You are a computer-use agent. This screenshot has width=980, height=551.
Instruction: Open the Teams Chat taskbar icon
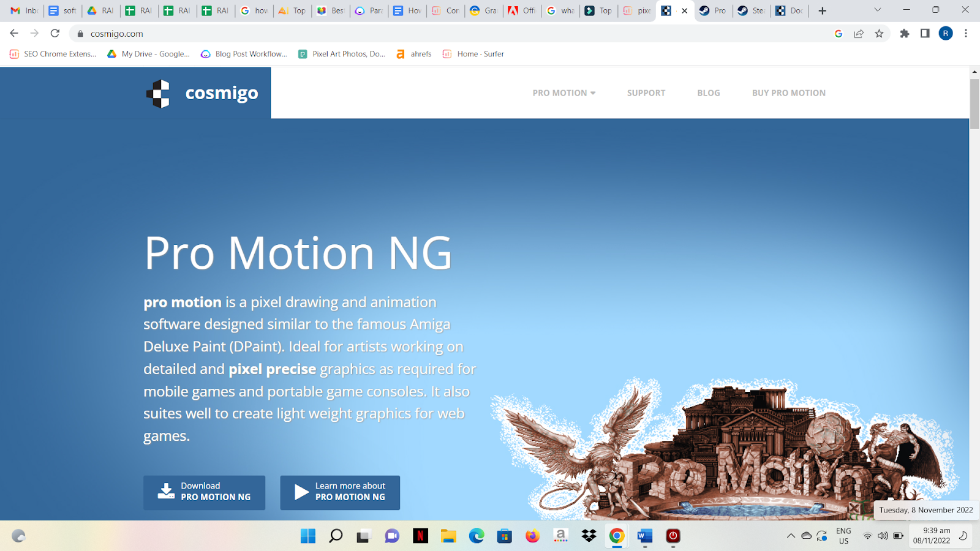tap(392, 536)
